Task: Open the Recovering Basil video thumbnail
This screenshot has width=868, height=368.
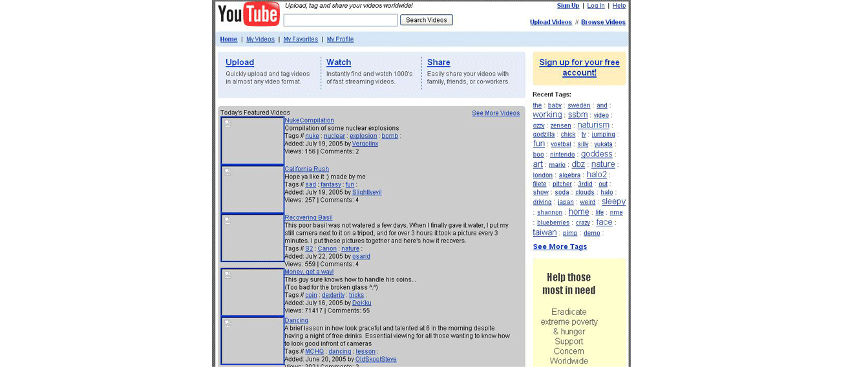Action: (x=253, y=238)
